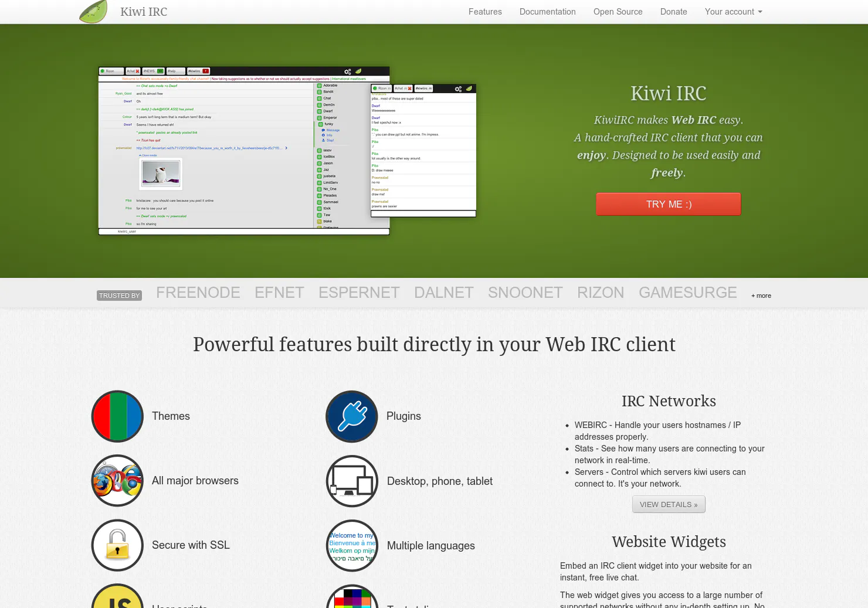
Task: Click the Kiwi IRC hero title
Action: (x=669, y=93)
